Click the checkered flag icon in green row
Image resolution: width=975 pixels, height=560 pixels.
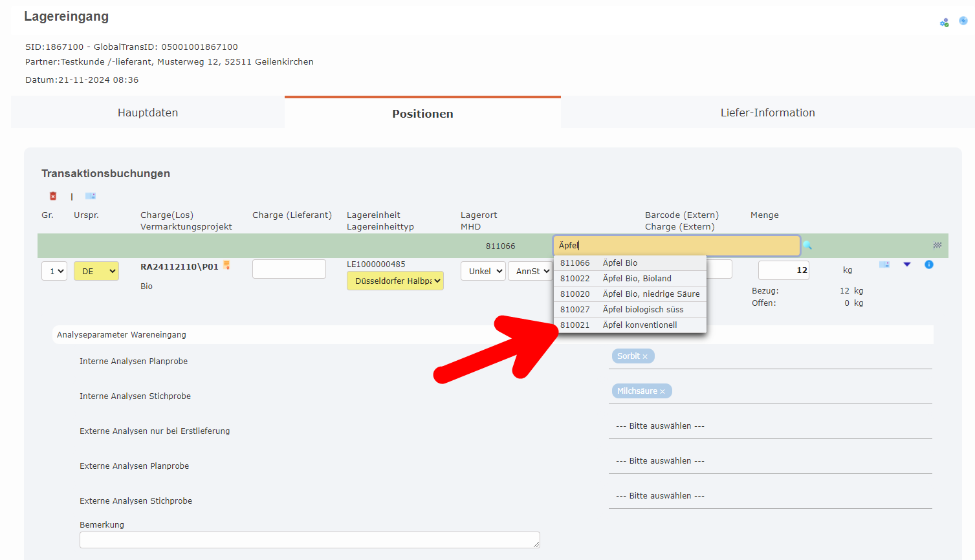point(937,245)
